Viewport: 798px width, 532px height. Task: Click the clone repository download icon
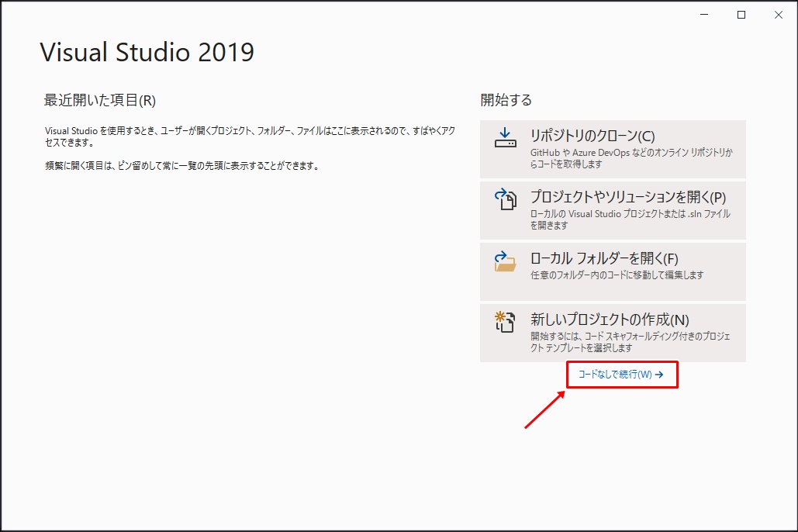(506, 138)
